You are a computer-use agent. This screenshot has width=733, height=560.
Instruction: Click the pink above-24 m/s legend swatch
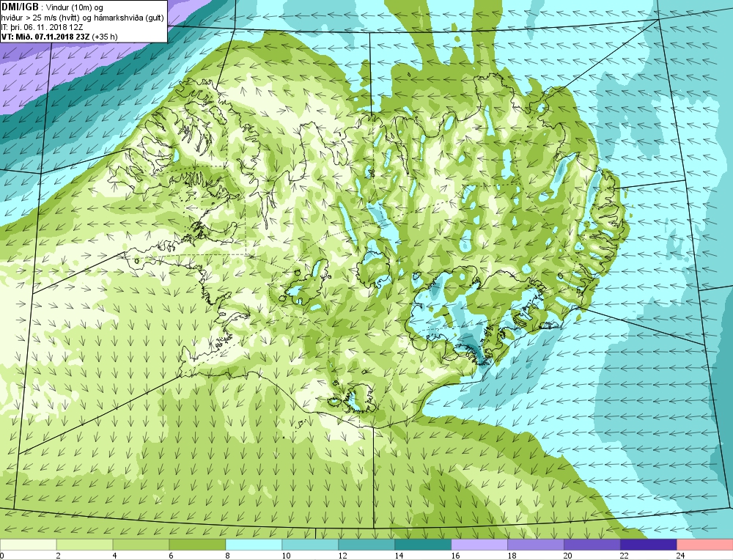coord(705,545)
